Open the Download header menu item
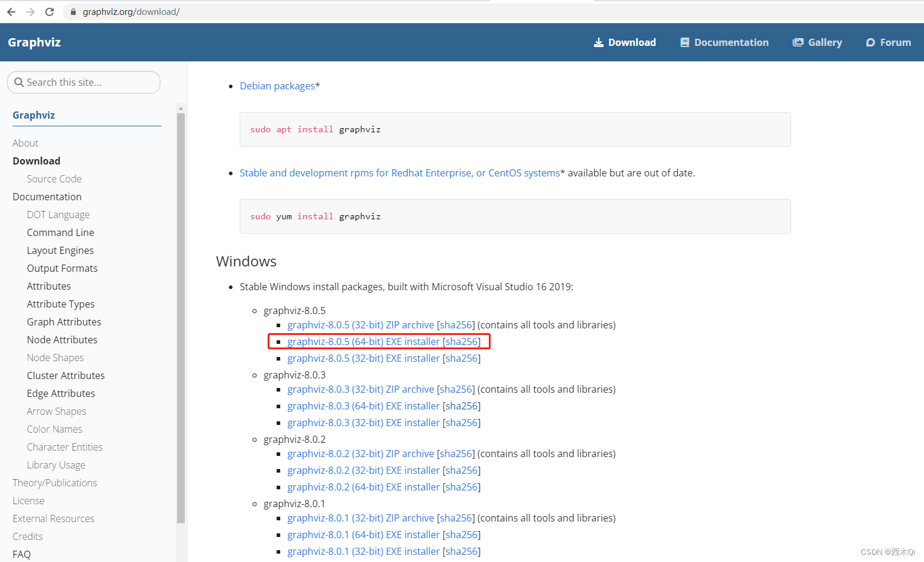924x562 pixels. coord(625,42)
